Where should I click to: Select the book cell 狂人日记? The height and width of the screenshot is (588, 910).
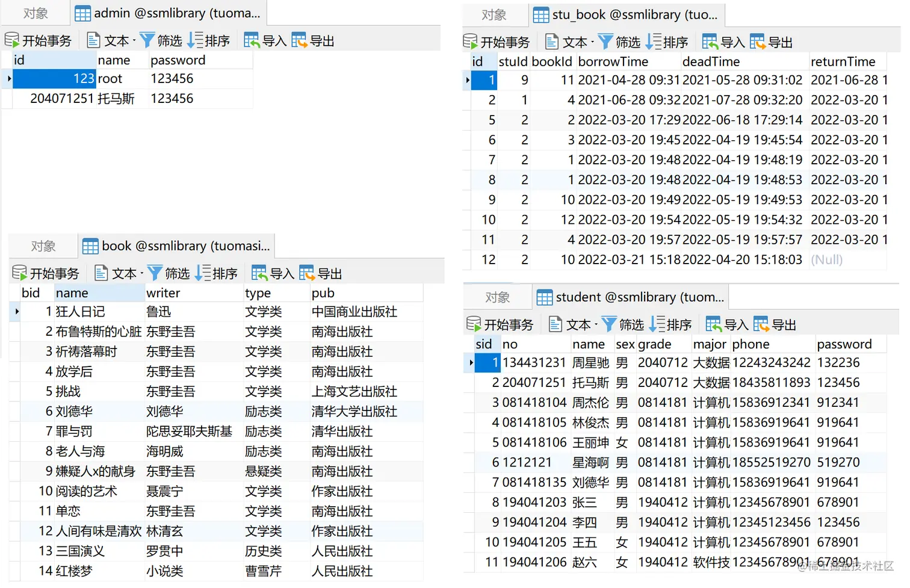99,312
